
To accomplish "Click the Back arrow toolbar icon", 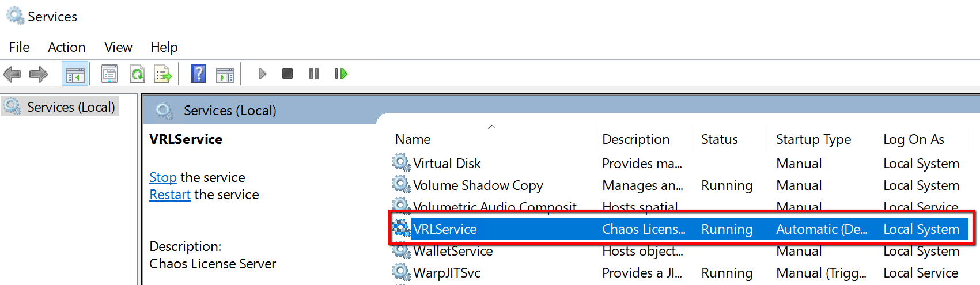I will tap(12, 74).
